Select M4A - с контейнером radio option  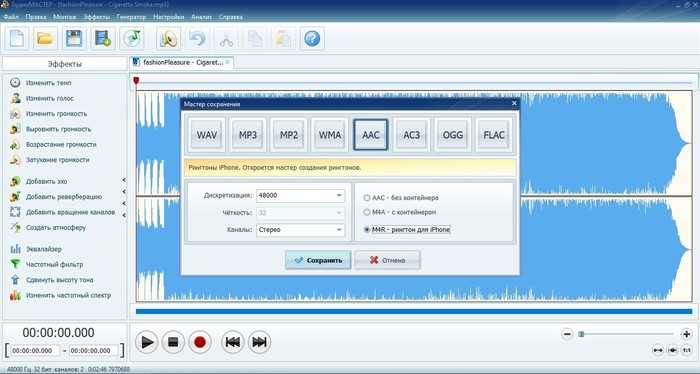(367, 212)
